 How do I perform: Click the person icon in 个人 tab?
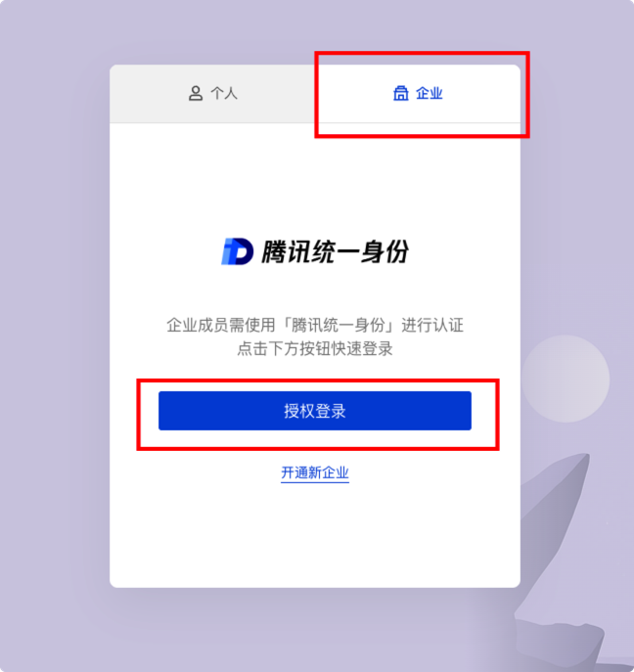pos(196,93)
